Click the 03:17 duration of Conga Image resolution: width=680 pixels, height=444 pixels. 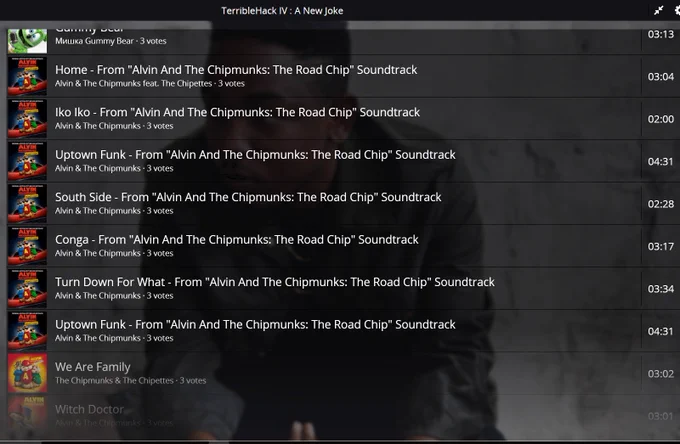660,247
